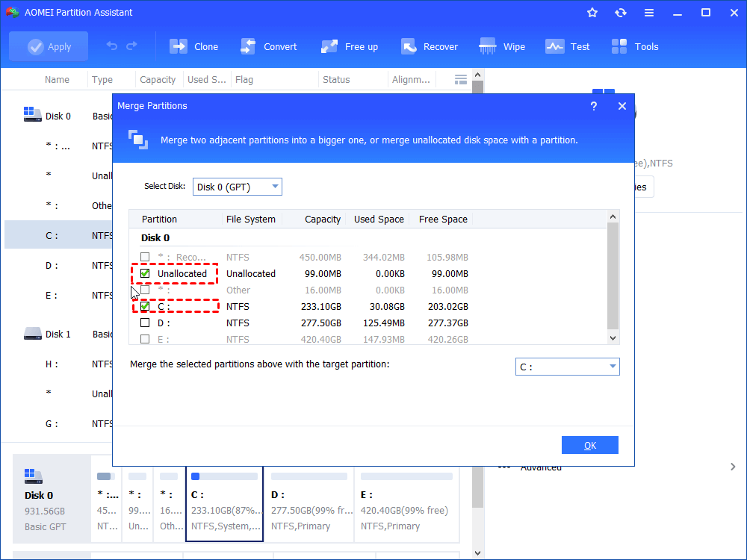Select E: row in main partition list
Image resolution: width=747 pixels, height=560 pixels.
point(58,295)
